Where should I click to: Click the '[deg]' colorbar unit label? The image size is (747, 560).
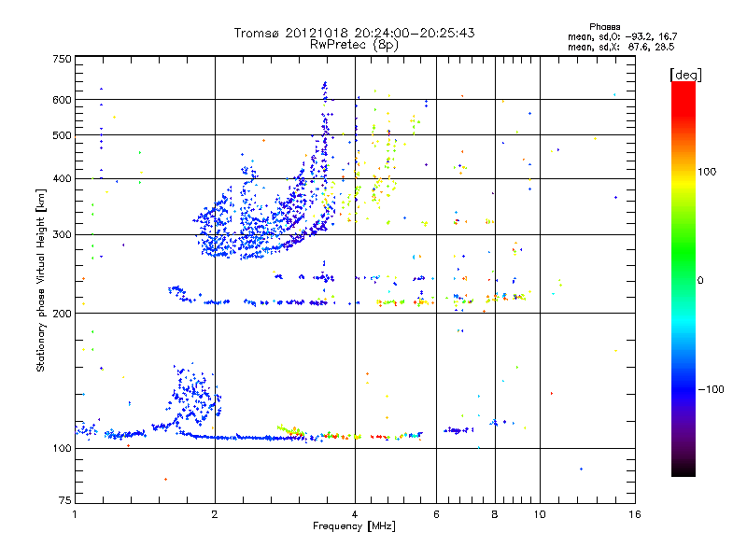point(685,75)
